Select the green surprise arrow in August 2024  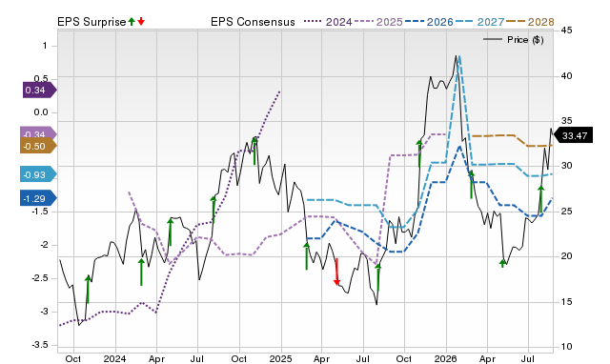point(213,210)
